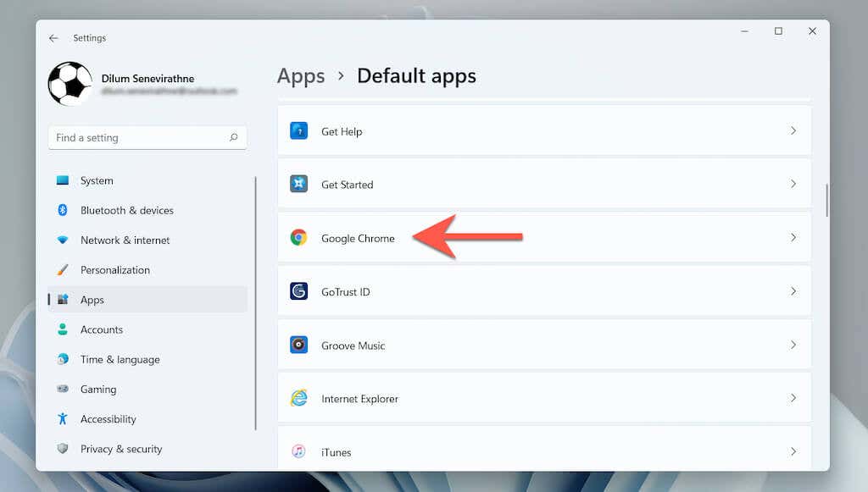The width and height of the screenshot is (868, 492).
Task: Switch to Personalization in the sidebar
Action: [64, 269]
